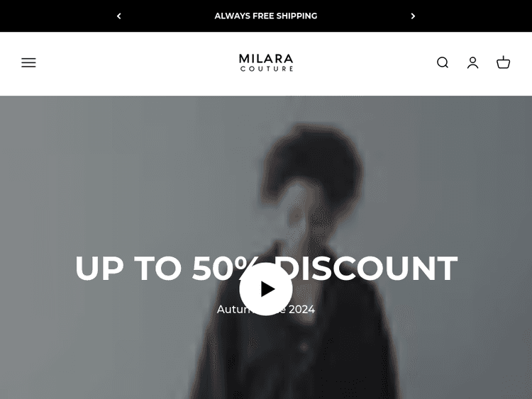Open the account profile icon
The image size is (532, 399).
(472, 62)
